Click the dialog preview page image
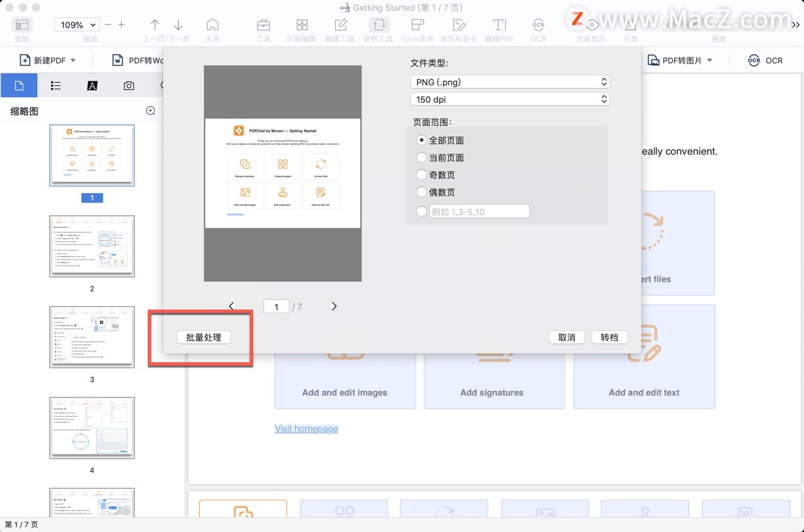 (x=282, y=173)
